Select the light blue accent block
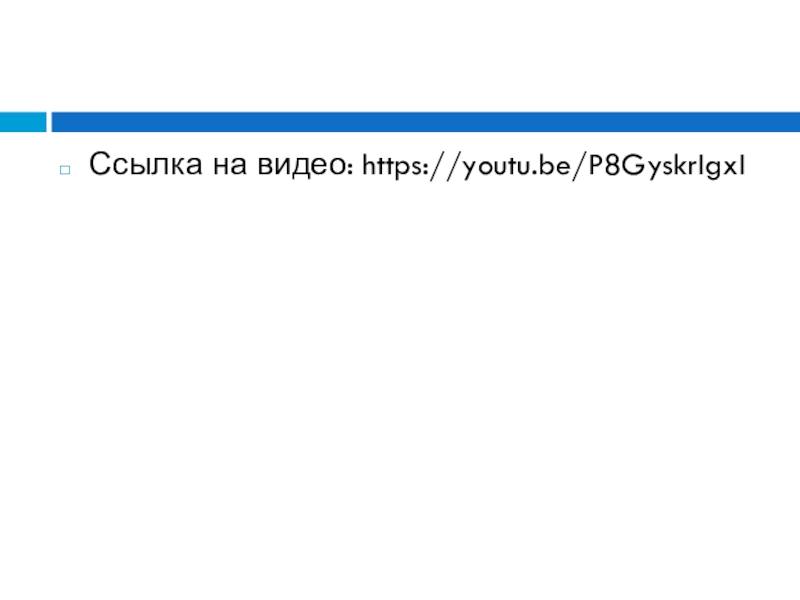 [23, 122]
